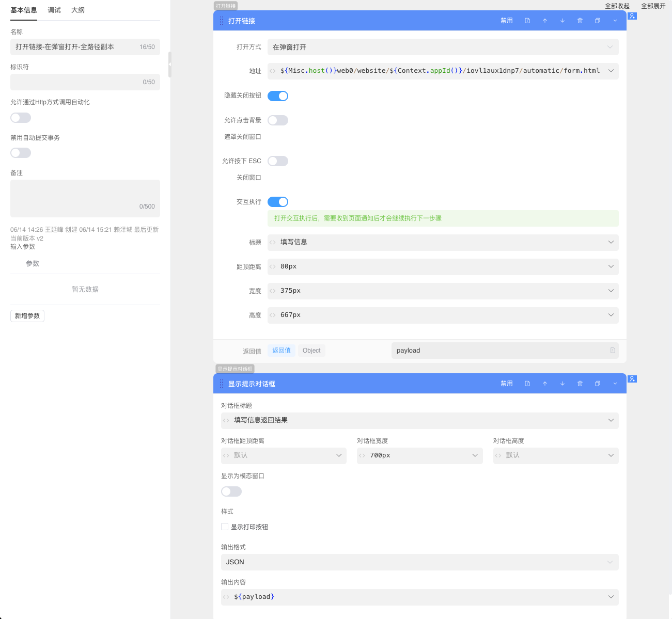Open the 打开方式 dropdown
The height and width of the screenshot is (619, 672).
443,47
